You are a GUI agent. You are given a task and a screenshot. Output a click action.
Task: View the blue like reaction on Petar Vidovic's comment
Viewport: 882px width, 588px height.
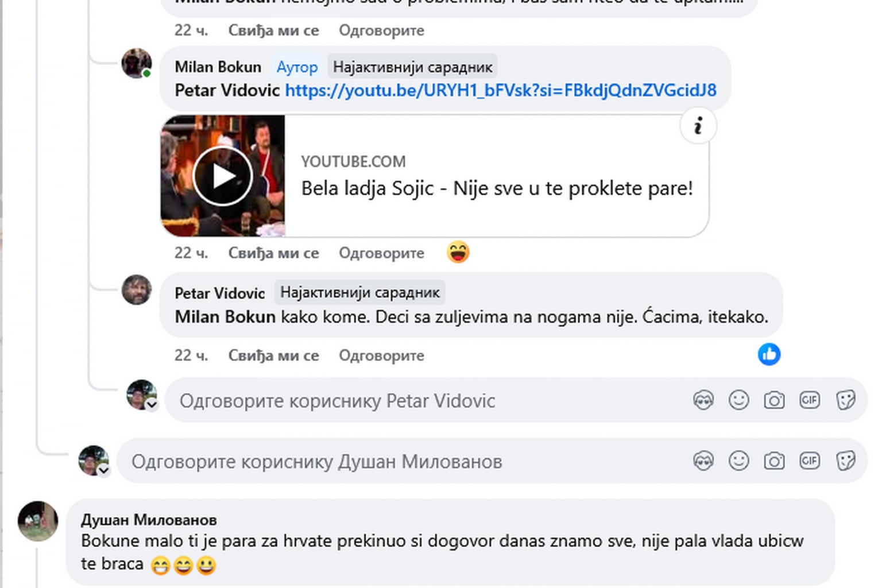[x=769, y=354]
